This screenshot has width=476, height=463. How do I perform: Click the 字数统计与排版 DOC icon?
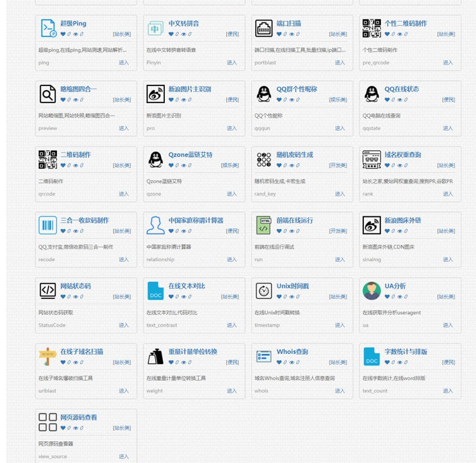pos(372,356)
